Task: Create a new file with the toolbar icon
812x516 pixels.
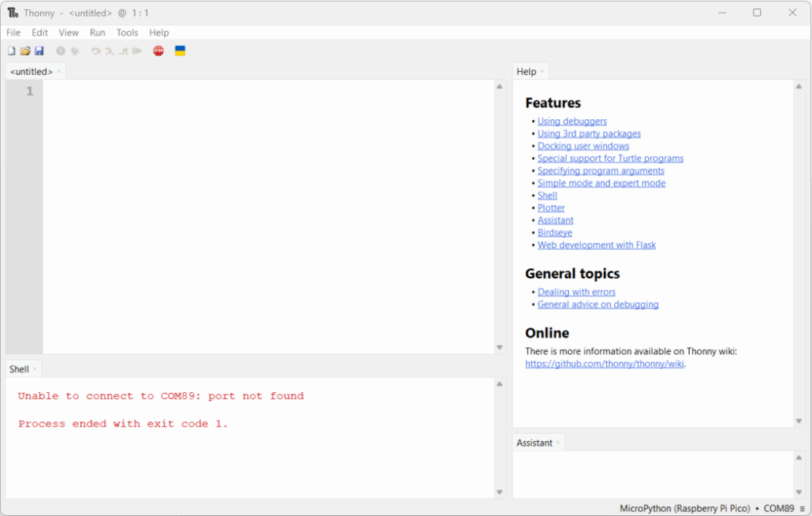Action: (11, 50)
